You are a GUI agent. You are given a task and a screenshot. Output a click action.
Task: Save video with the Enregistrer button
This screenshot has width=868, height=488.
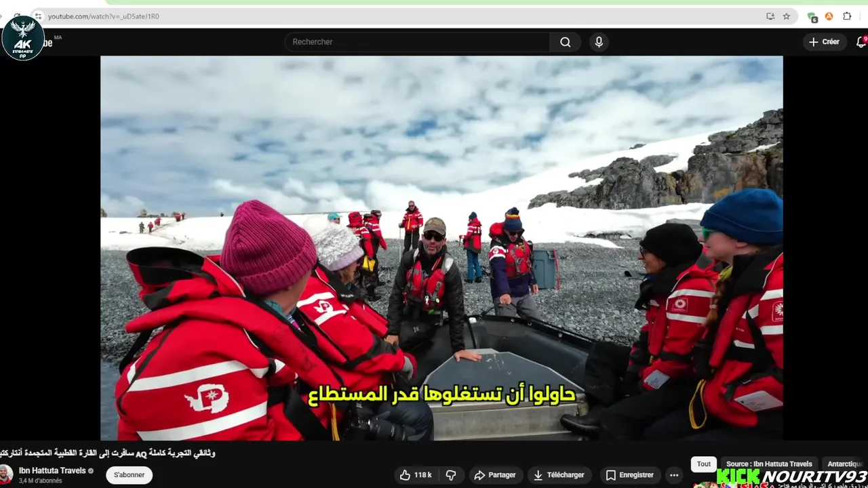(x=630, y=475)
